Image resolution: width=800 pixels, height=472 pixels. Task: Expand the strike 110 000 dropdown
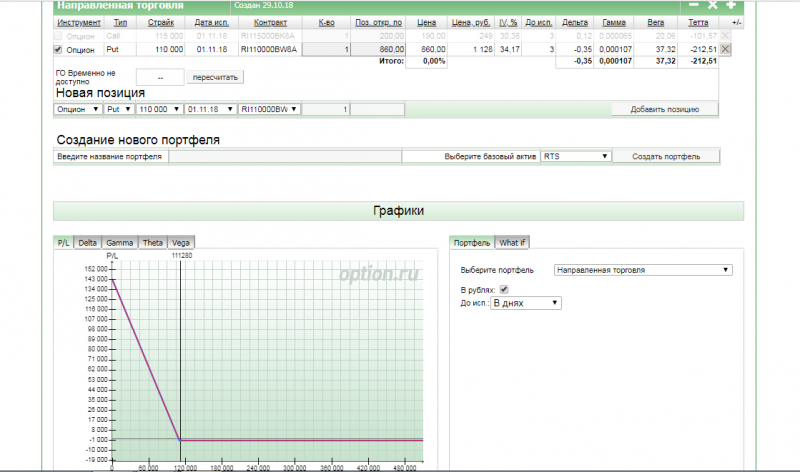(x=158, y=109)
